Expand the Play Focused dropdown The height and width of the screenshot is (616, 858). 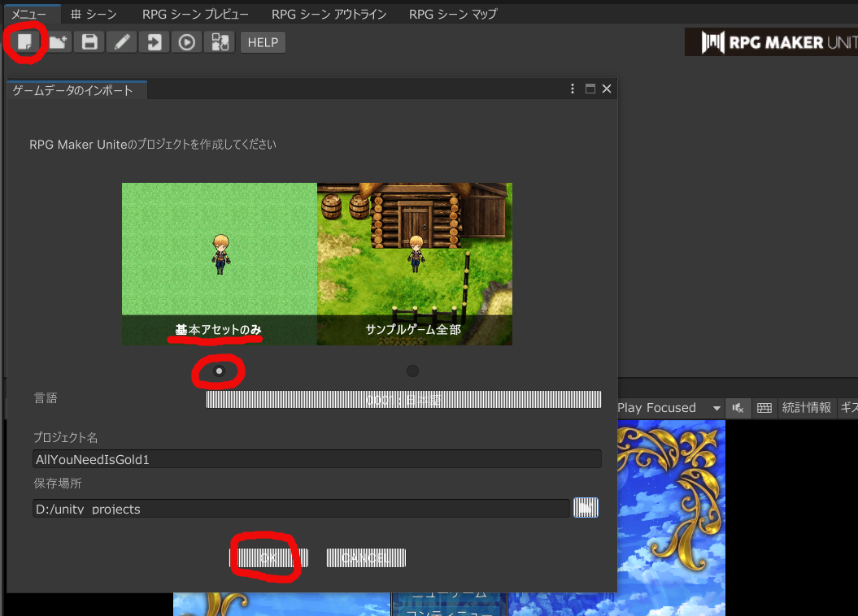[716, 408]
